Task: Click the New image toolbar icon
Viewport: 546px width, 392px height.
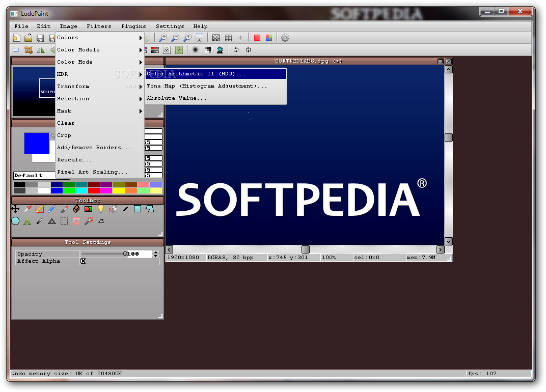Action: tap(16, 38)
